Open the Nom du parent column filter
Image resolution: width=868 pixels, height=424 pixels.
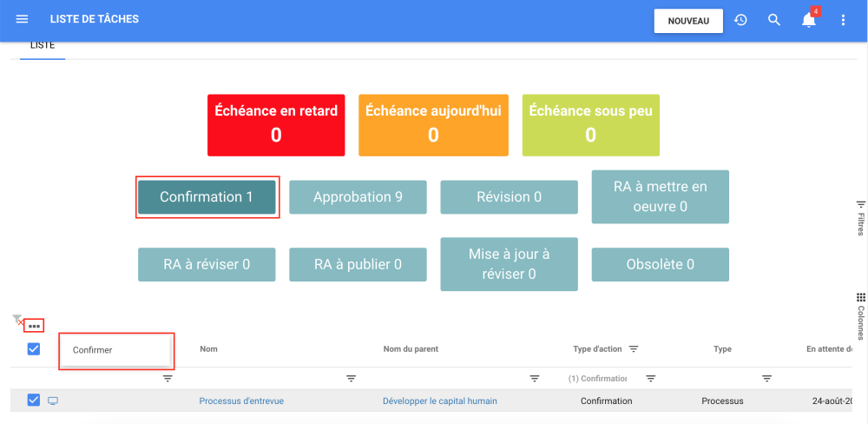click(x=535, y=379)
